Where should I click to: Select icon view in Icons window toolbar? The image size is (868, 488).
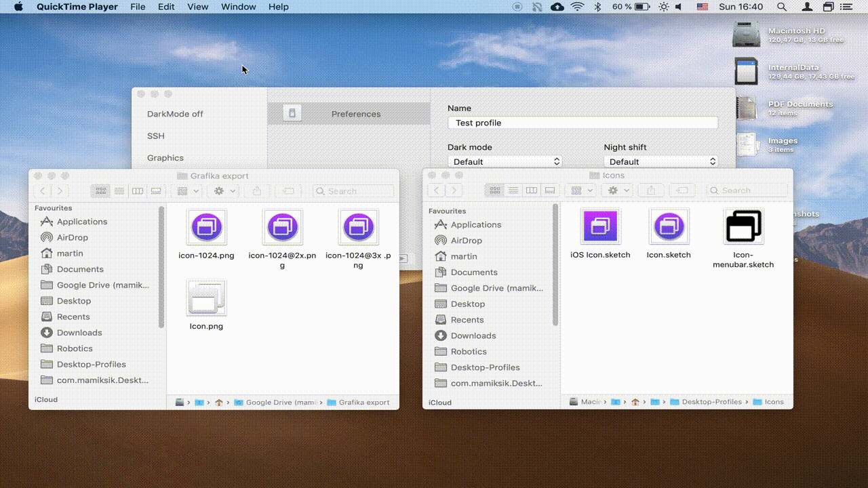(x=495, y=190)
